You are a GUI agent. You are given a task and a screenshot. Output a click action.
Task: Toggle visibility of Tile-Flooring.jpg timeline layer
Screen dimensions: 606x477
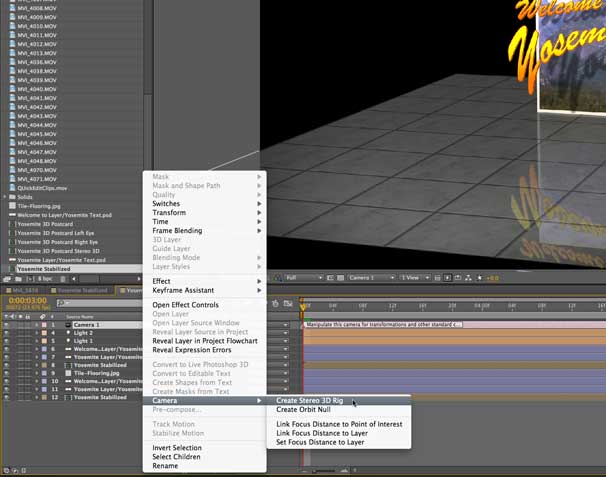click(x=6, y=373)
